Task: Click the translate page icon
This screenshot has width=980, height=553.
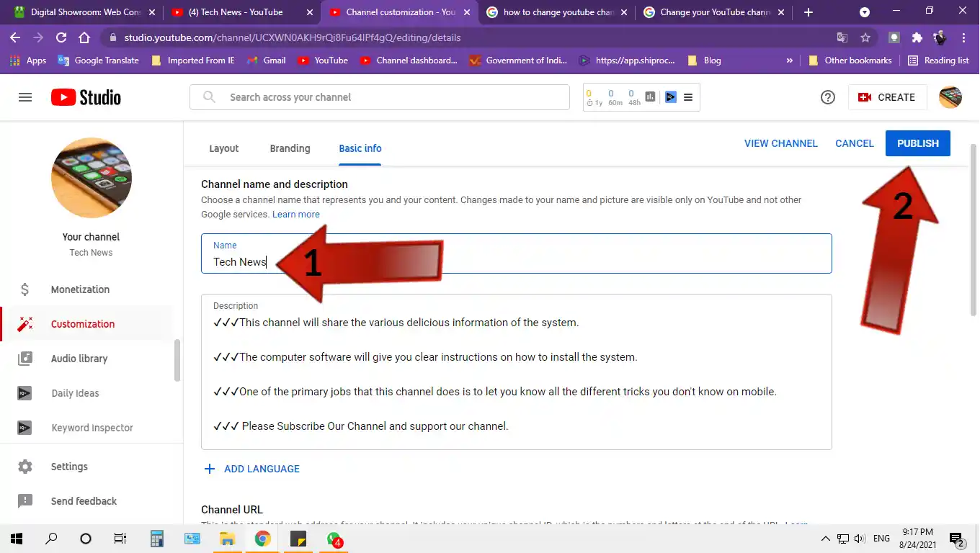Action: click(842, 37)
